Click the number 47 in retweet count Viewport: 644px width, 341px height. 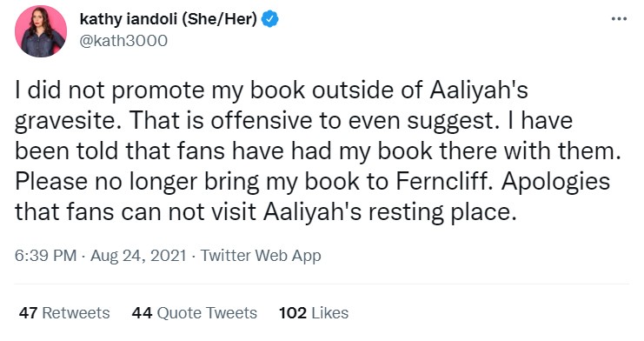pyautogui.click(x=29, y=313)
